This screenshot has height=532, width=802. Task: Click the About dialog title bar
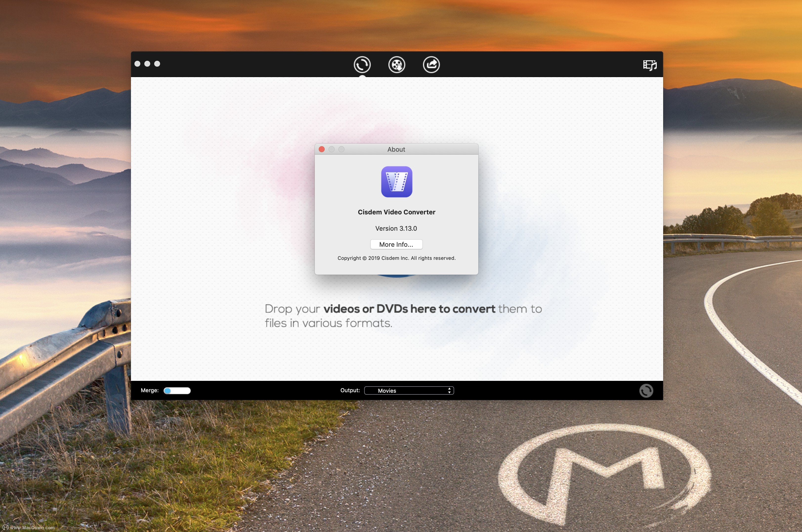tap(396, 149)
